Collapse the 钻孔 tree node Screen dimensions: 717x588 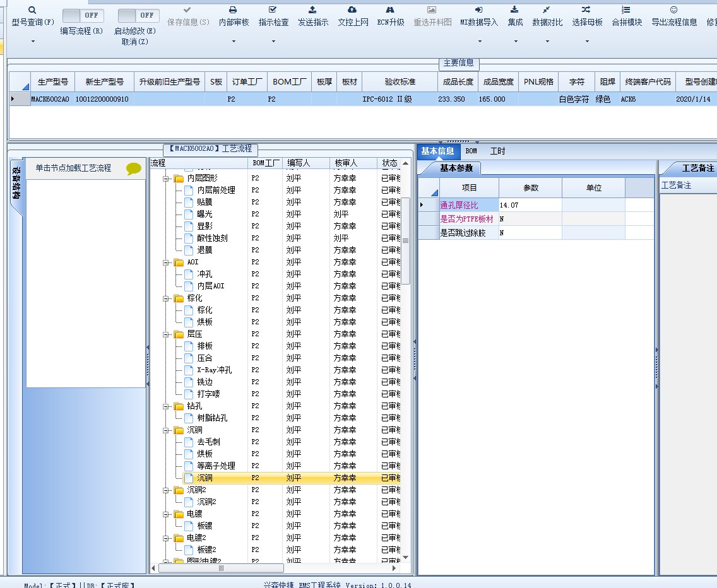(165, 406)
